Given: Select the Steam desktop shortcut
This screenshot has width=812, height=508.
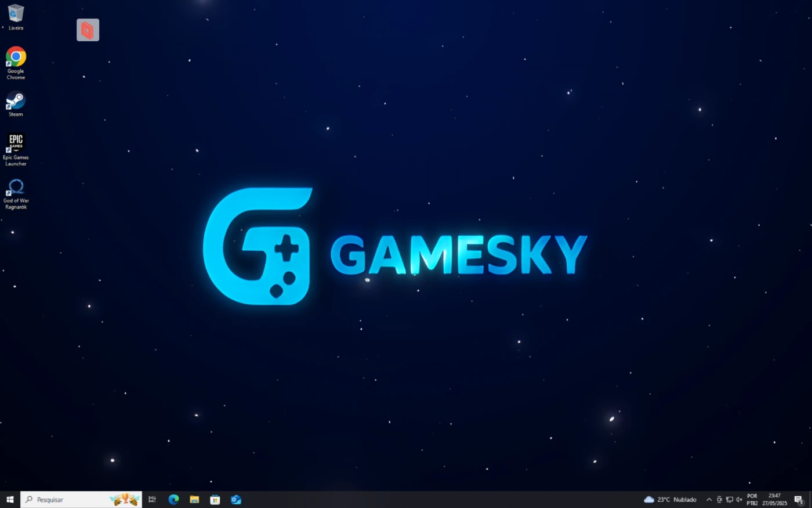Looking at the screenshot, I should tap(16, 104).
